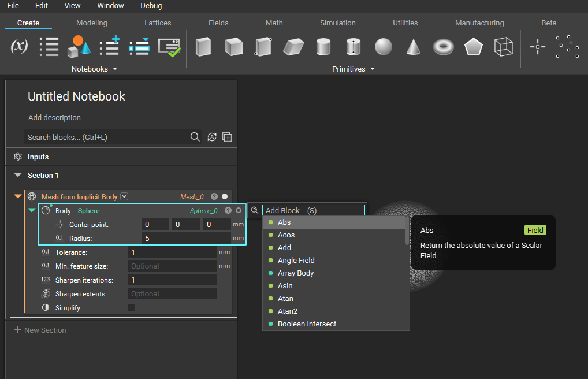The image size is (588, 379).
Task: Switch to the Beta tab
Action: tap(549, 23)
